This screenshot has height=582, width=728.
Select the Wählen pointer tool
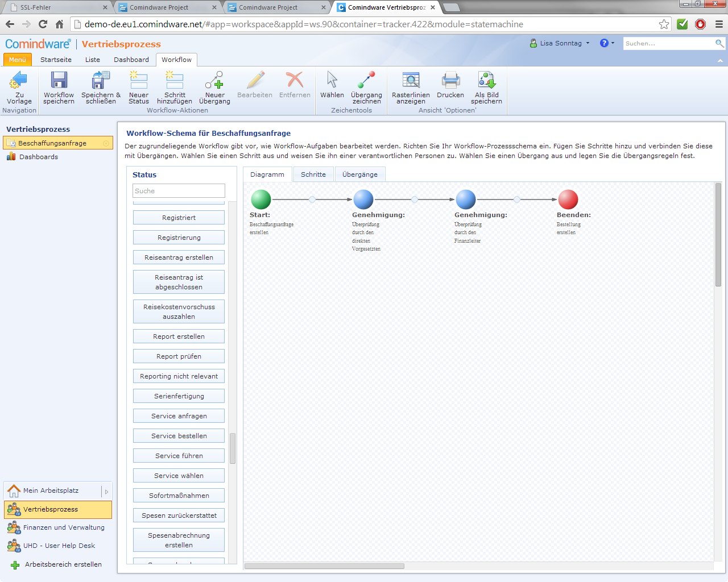(332, 80)
